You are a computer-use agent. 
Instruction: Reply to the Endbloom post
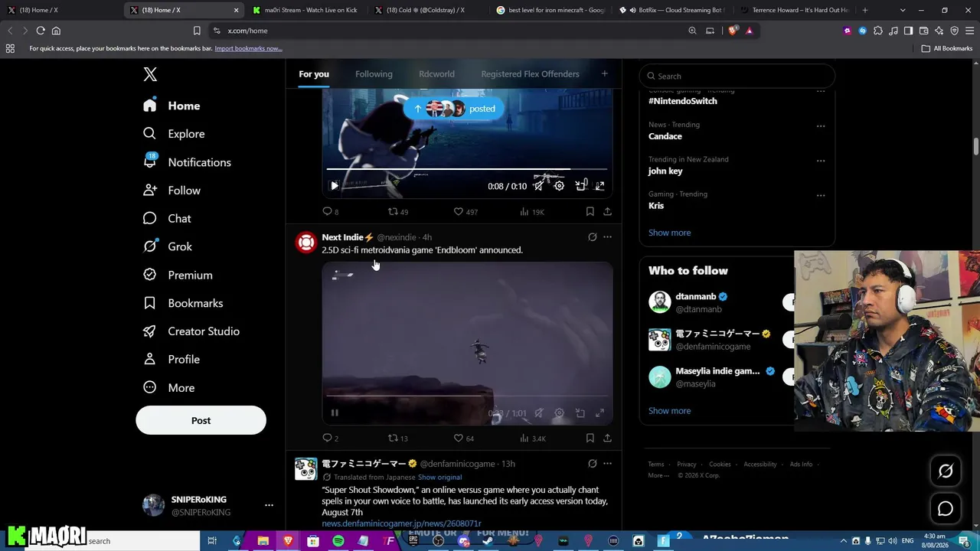pyautogui.click(x=330, y=439)
